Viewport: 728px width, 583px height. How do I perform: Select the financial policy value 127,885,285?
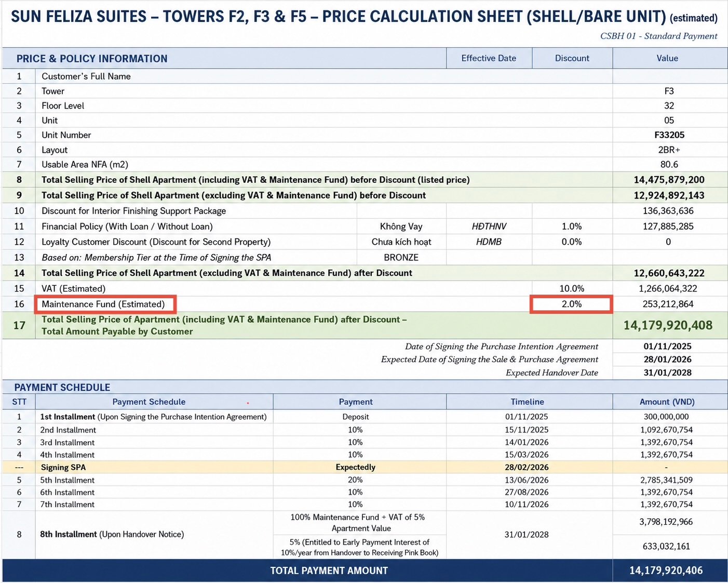[668, 227]
